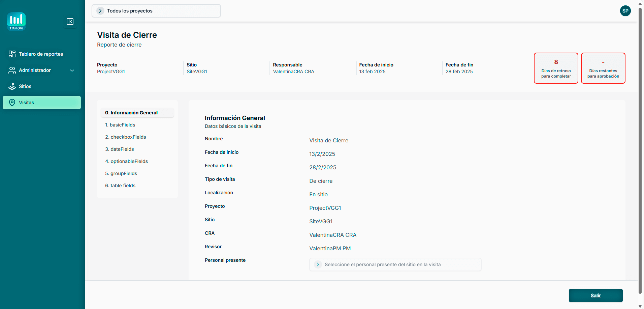Open the SP user avatar menu
Screen dimensions: 644x309
[x=625, y=11]
